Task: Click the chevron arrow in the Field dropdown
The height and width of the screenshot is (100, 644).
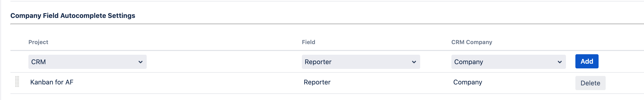Action: point(414,62)
